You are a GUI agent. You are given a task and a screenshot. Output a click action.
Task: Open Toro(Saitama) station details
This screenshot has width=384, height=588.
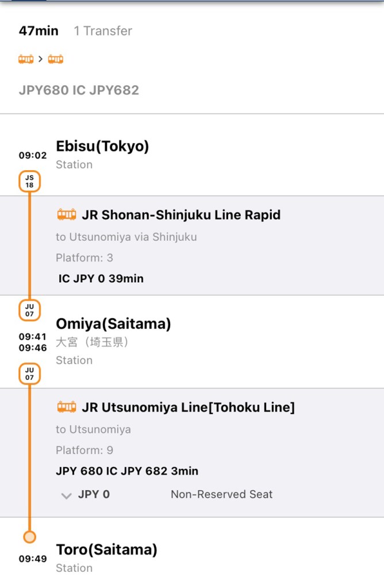(x=106, y=550)
